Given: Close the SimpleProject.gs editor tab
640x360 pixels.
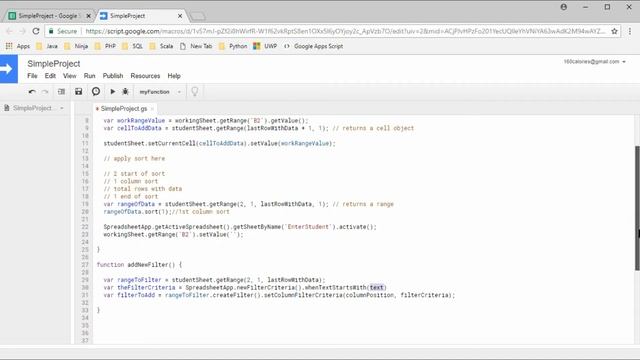Looking at the screenshot, I should tap(152, 109).
